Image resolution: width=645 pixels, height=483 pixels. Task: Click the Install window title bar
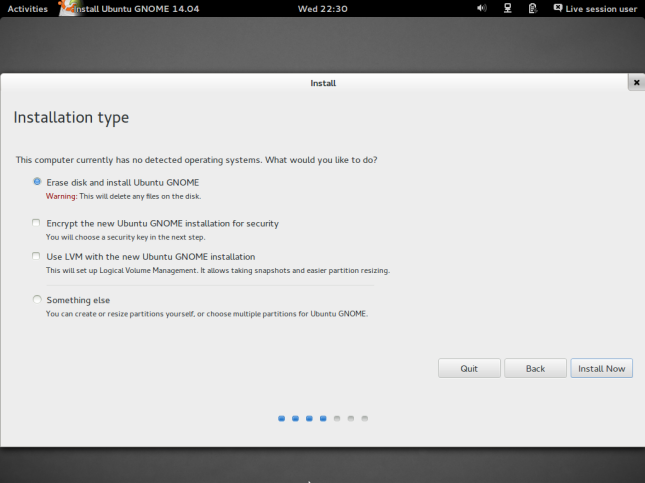tap(322, 83)
